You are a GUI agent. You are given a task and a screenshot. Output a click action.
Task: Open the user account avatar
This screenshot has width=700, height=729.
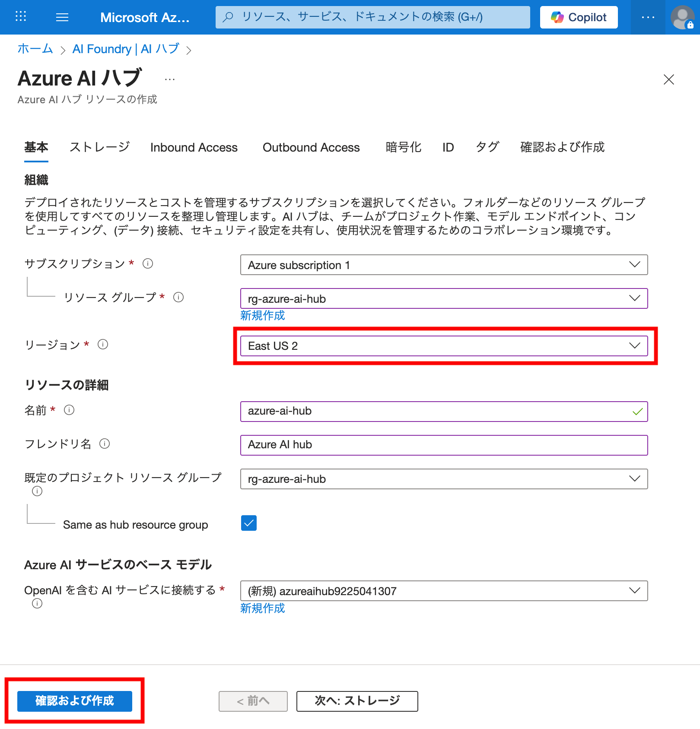(682, 17)
